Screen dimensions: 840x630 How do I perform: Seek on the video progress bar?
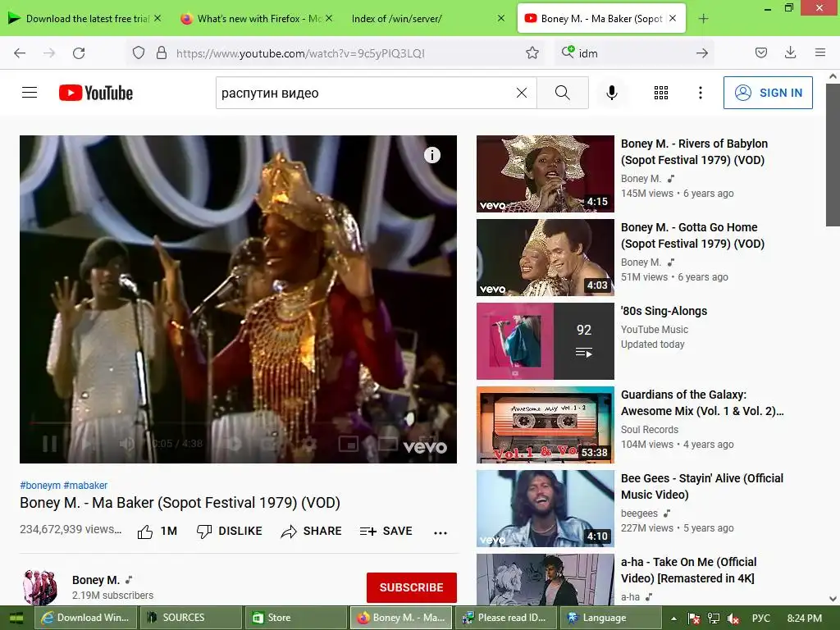(x=239, y=423)
